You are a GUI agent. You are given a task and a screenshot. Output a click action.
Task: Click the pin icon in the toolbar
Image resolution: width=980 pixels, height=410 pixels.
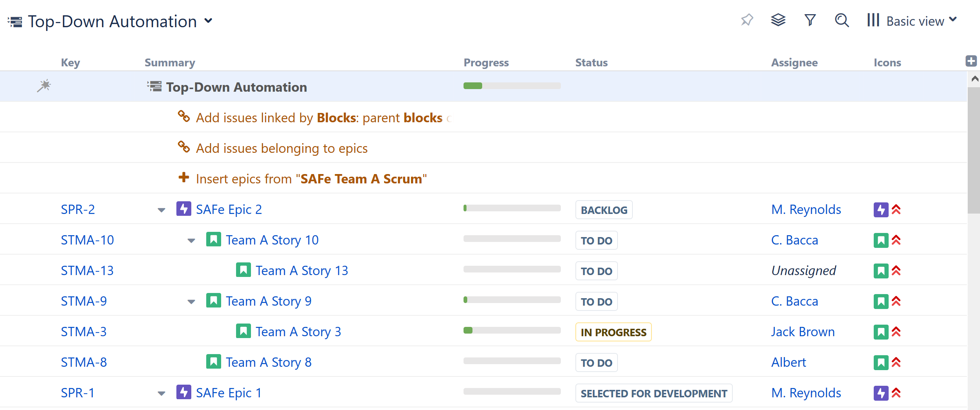[x=747, y=20]
